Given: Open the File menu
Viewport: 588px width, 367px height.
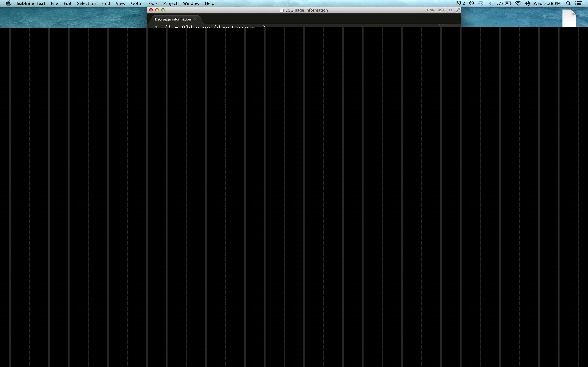Looking at the screenshot, I should click(x=54, y=3).
